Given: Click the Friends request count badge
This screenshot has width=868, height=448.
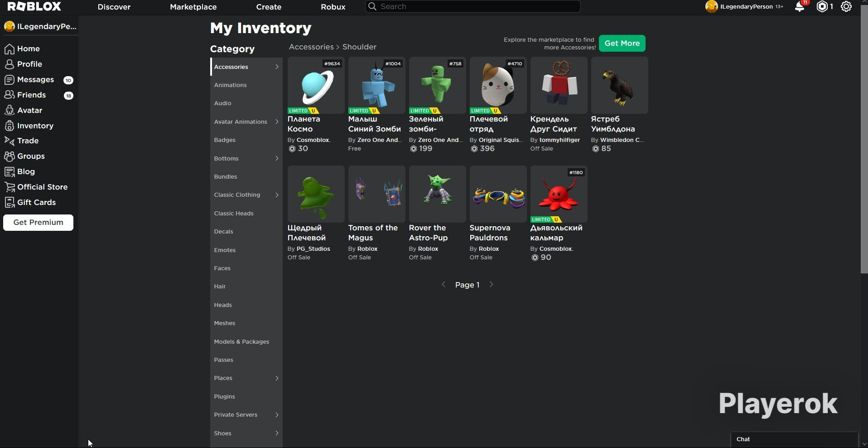Looking at the screenshot, I should [x=68, y=96].
